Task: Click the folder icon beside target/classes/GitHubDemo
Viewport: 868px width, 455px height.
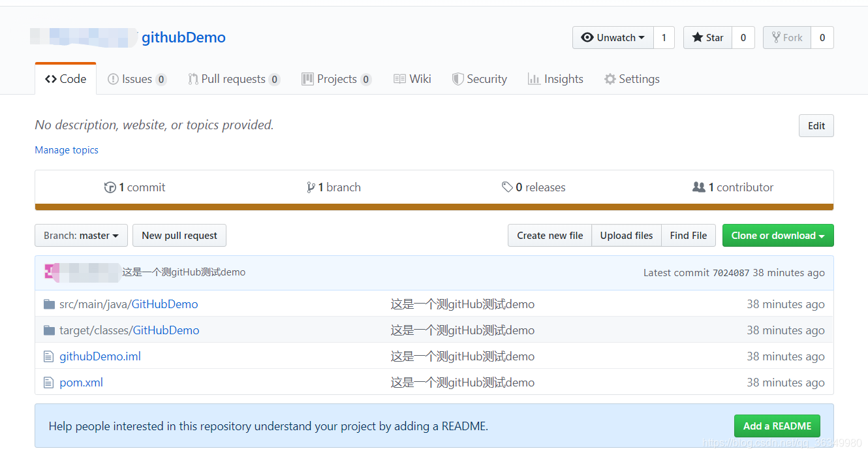Action: tap(49, 330)
